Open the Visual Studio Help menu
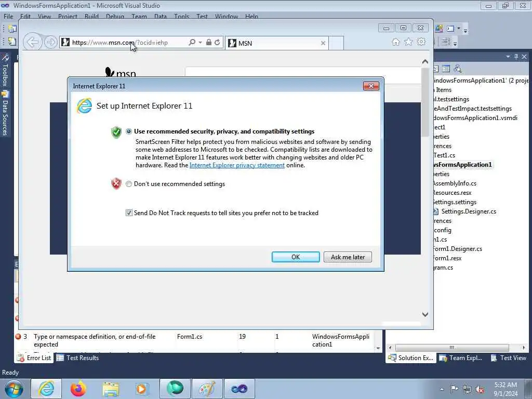Screen dimensions: 532x399 click(x=251, y=16)
